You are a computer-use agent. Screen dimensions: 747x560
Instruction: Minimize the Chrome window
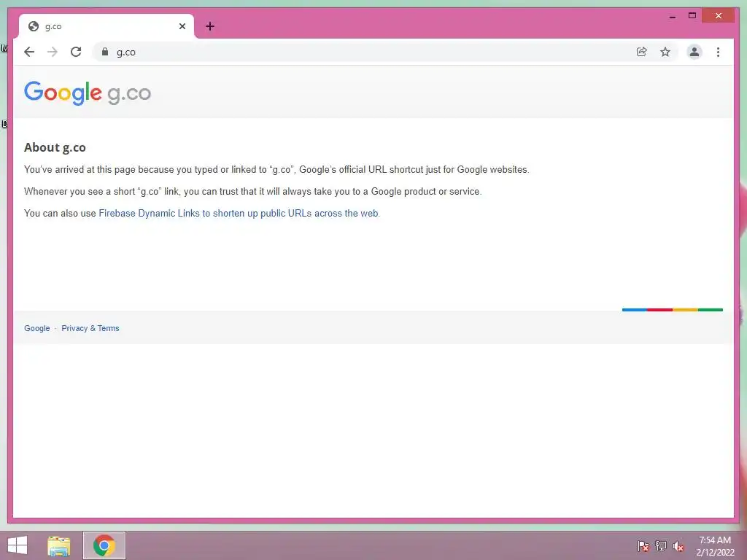(x=672, y=16)
